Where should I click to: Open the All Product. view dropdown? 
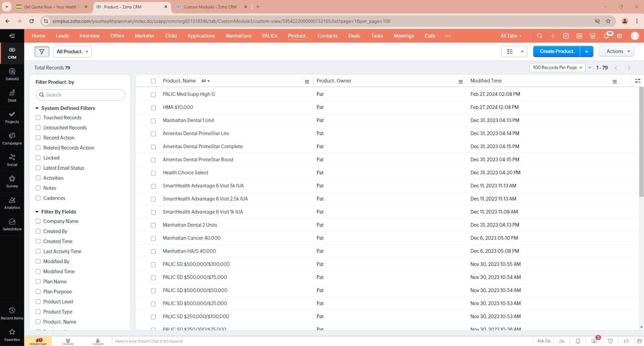pos(72,51)
